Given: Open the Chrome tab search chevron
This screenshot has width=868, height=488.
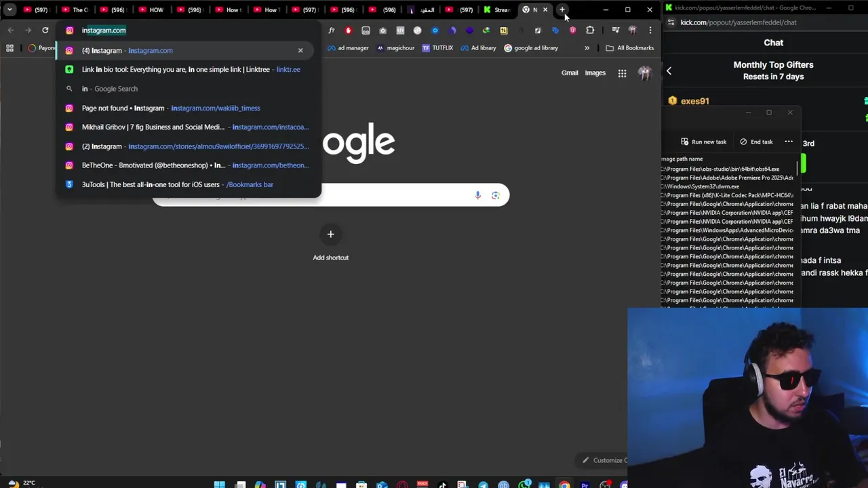Looking at the screenshot, I should pyautogui.click(x=9, y=9).
